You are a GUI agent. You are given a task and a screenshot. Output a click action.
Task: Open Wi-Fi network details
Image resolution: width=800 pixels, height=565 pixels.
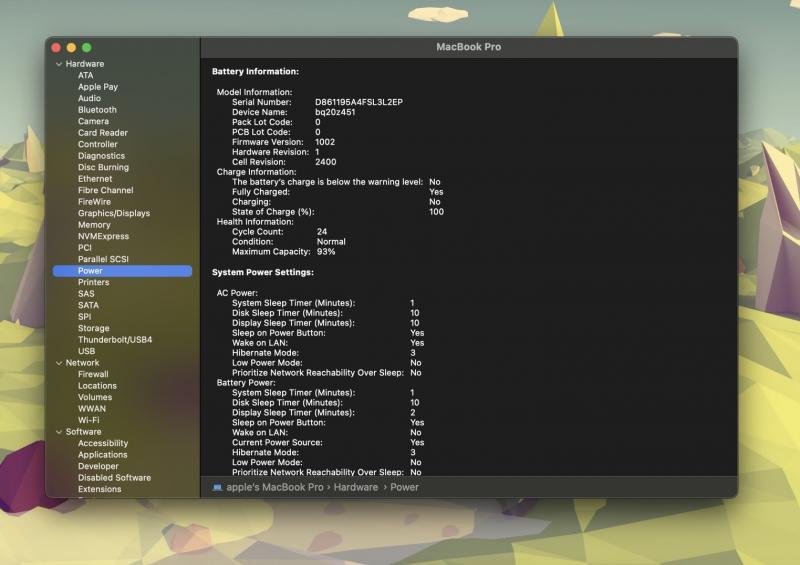(89, 420)
